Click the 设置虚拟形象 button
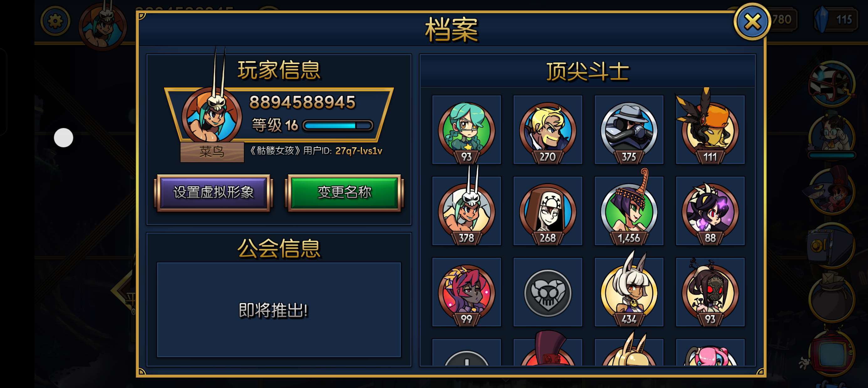 (x=213, y=193)
